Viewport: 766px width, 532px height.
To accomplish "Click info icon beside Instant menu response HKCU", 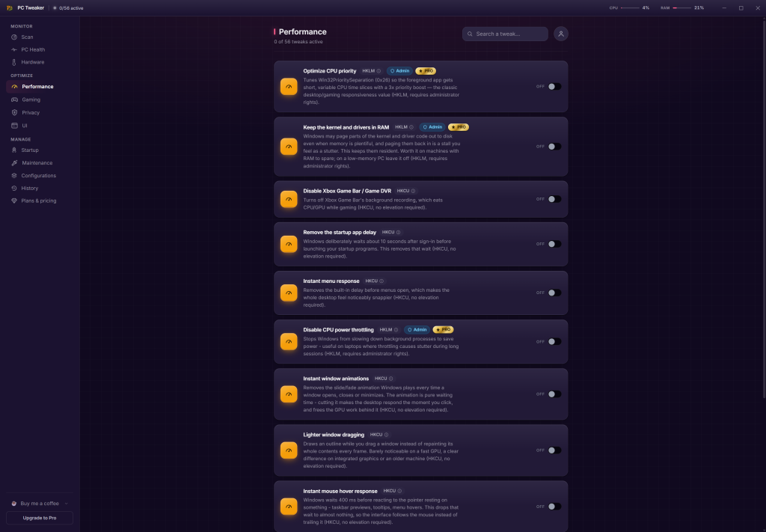I will pyautogui.click(x=382, y=281).
